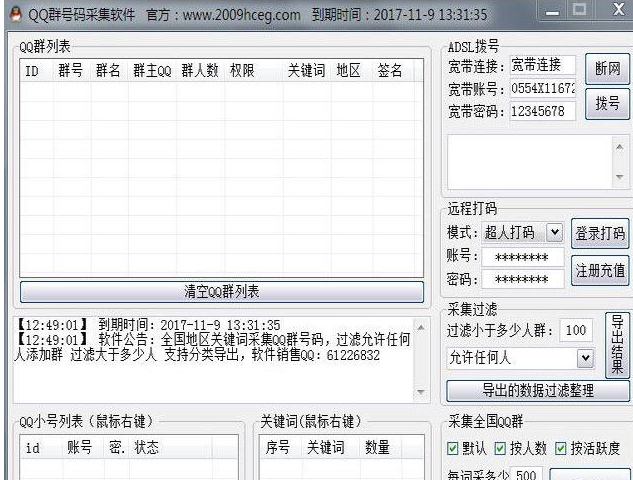Click 关键词 column header in QQ群列表
The height and width of the screenshot is (480, 633).
[x=307, y=71]
